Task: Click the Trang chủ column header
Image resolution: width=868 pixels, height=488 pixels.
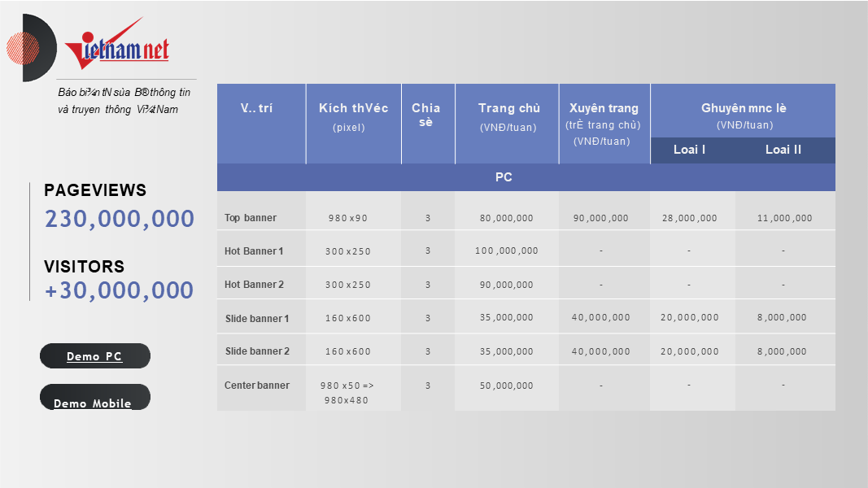Action: [x=508, y=116]
